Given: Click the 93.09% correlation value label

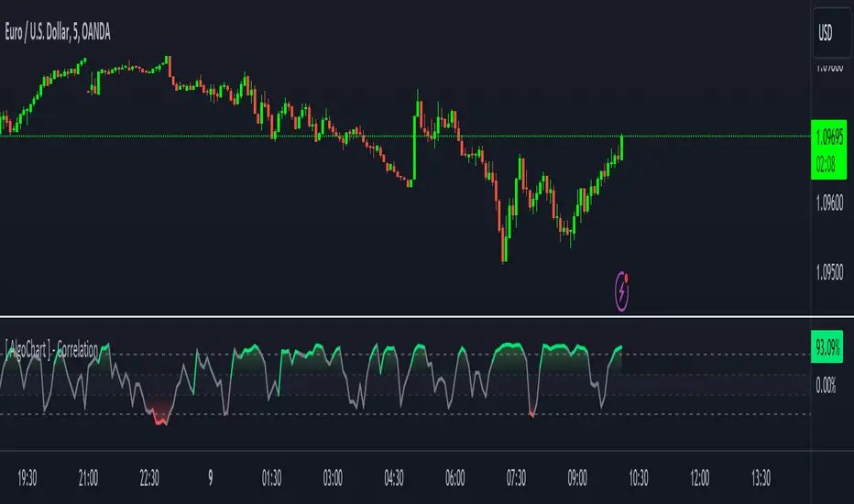Looking at the screenshot, I should [x=827, y=346].
